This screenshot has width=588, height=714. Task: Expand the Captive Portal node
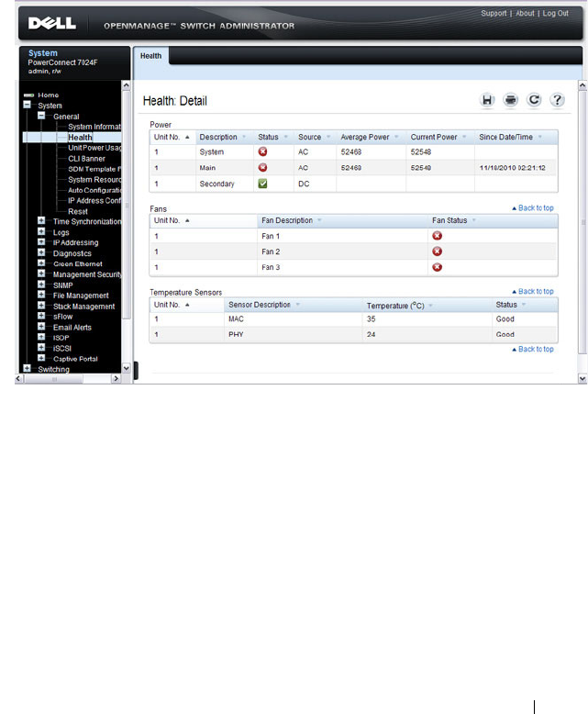click(x=41, y=358)
